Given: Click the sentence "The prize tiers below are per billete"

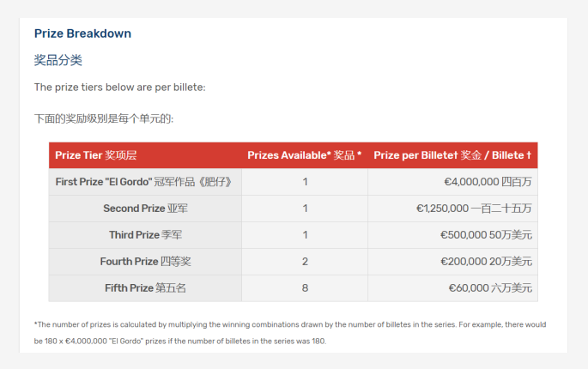Looking at the screenshot, I should click(119, 88).
